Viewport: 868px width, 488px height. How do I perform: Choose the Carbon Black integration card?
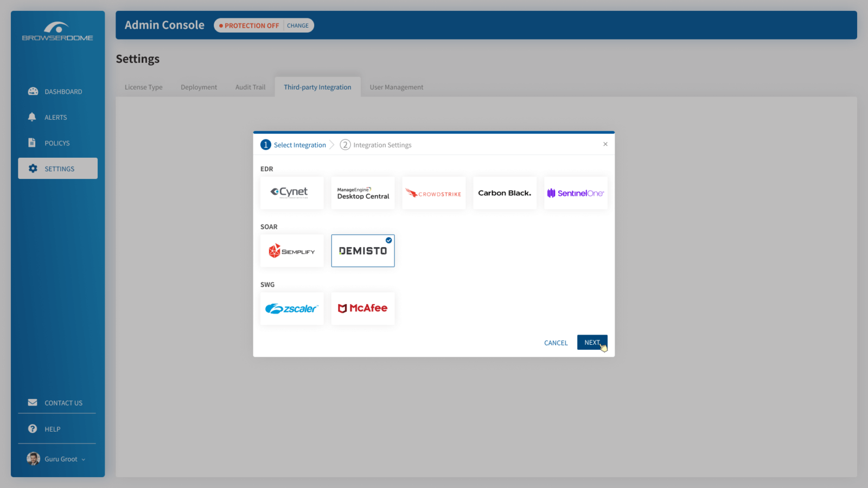pos(505,193)
